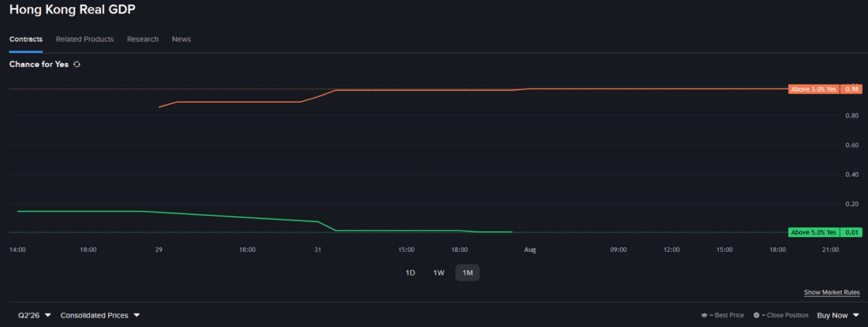The width and height of the screenshot is (868, 327).
Task: Click the 31 date label on time axis
Action: pyautogui.click(x=318, y=250)
